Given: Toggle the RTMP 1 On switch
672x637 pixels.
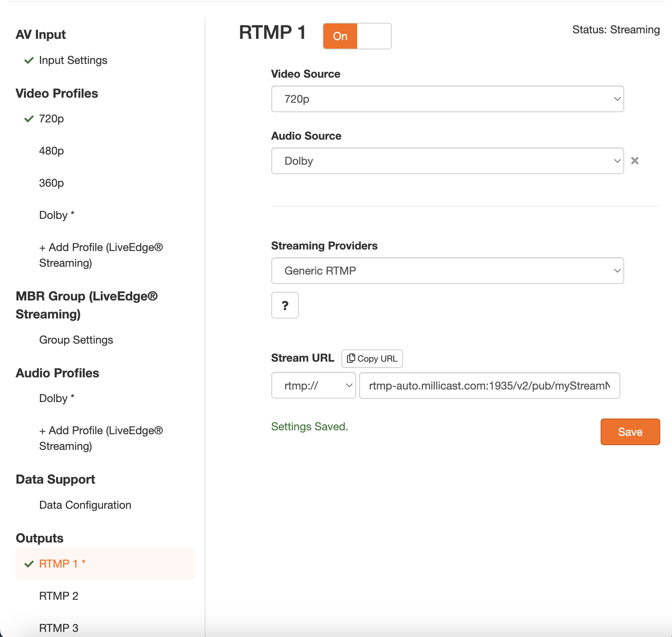Looking at the screenshot, I should tap(357, 36).
